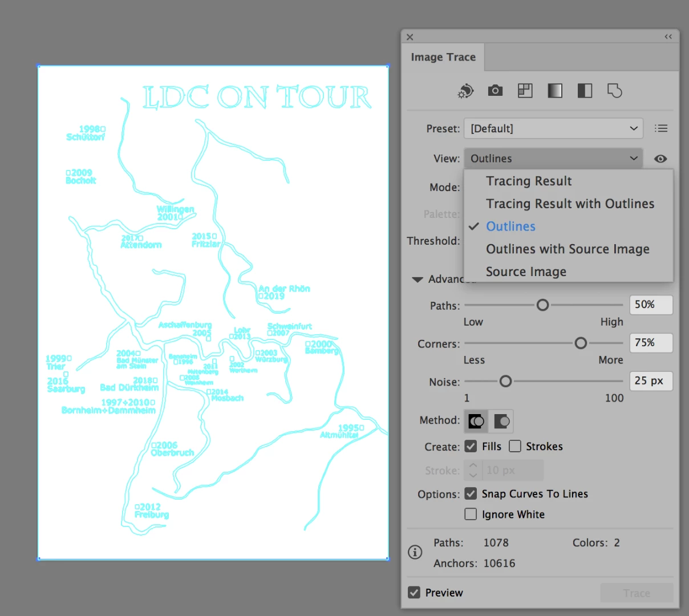Click the Corners slider handle
Image resolution: width=689 pixels, height=616 pixels.
pyautogui.click(x=581, y=343)
